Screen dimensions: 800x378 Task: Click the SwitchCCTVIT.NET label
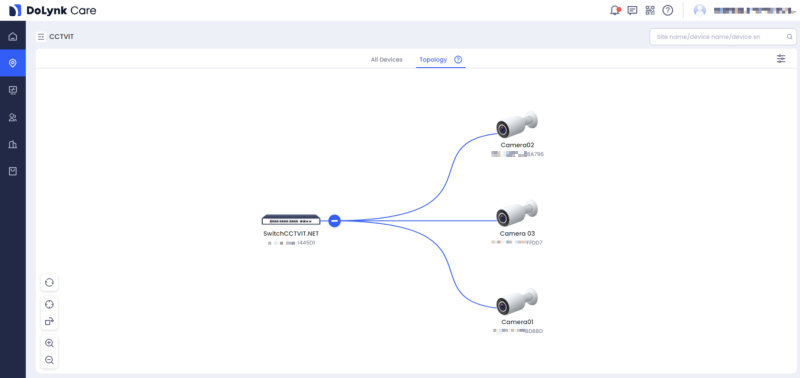(291, 233)
